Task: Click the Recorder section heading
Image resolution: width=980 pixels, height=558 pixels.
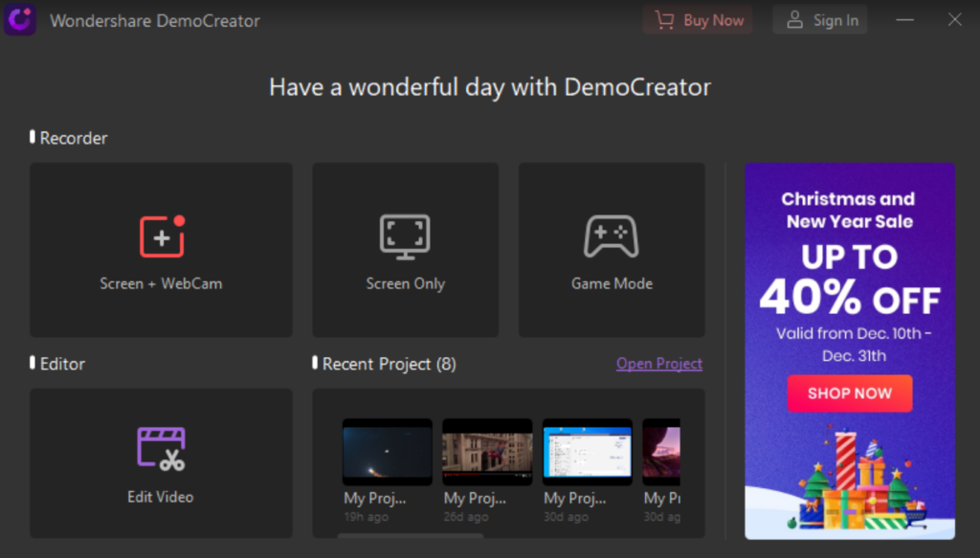Action: pos(74,138)
